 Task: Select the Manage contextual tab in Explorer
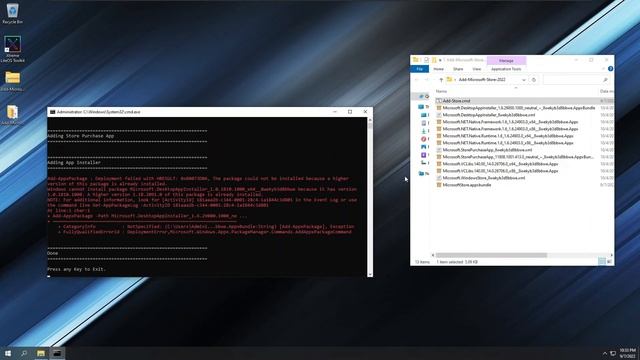point(506,60)
